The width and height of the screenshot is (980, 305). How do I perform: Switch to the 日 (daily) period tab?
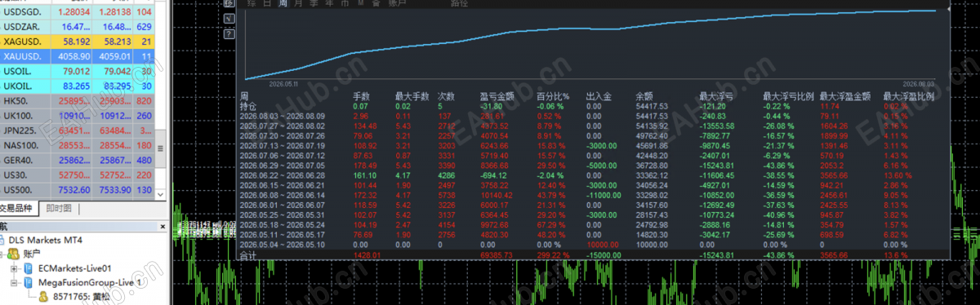click(x=267, y=4)
